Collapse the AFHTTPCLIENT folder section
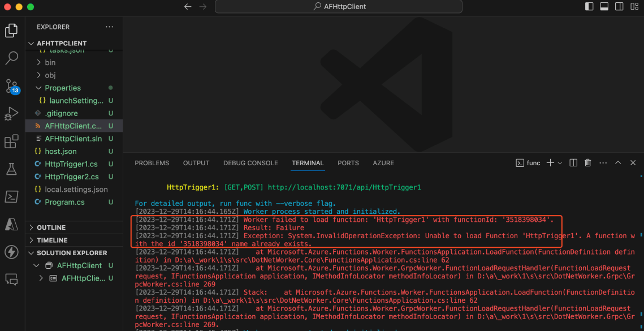644x331 pixels. coord(74,44)
